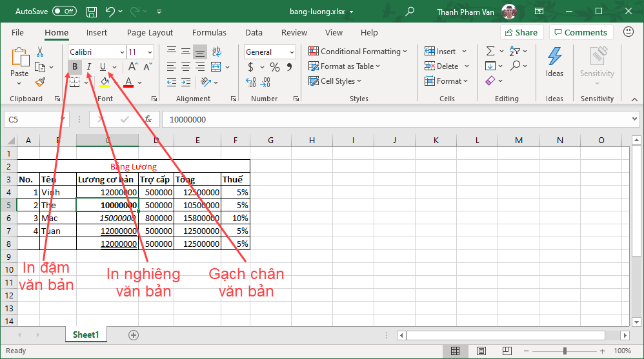Toggle Bottom Align in Alignment group
644x359 pixels.
click(x=200, y=52)
